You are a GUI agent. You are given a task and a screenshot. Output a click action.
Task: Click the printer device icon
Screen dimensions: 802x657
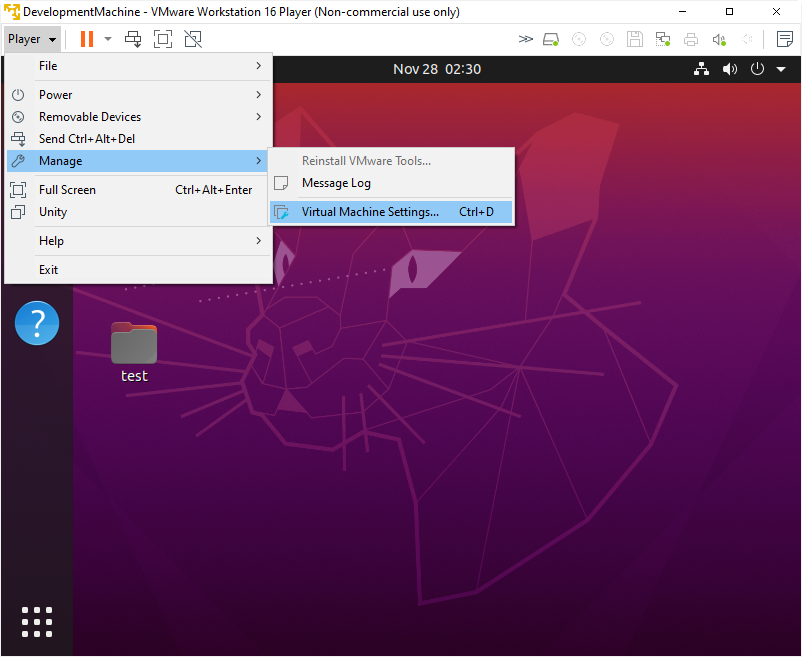point(691,39)
